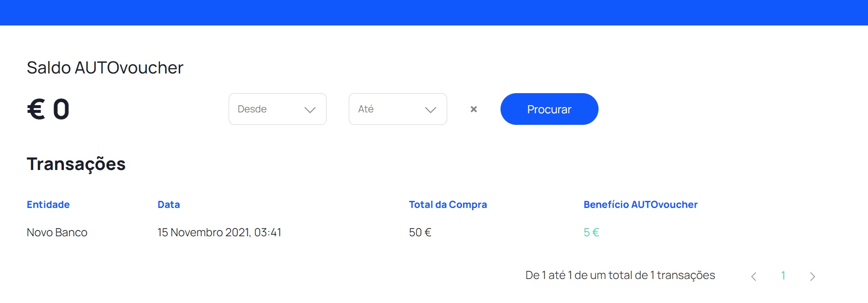The image size is (868, 303).
Task: Select page 1 in pagination
Action: click(x=783, y=276)
